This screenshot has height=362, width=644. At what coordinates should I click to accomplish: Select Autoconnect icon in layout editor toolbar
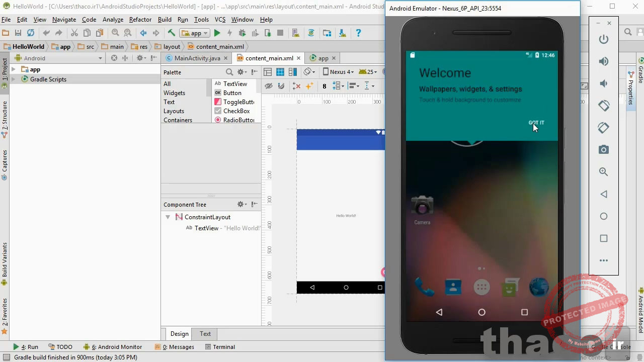pos(281,85)
